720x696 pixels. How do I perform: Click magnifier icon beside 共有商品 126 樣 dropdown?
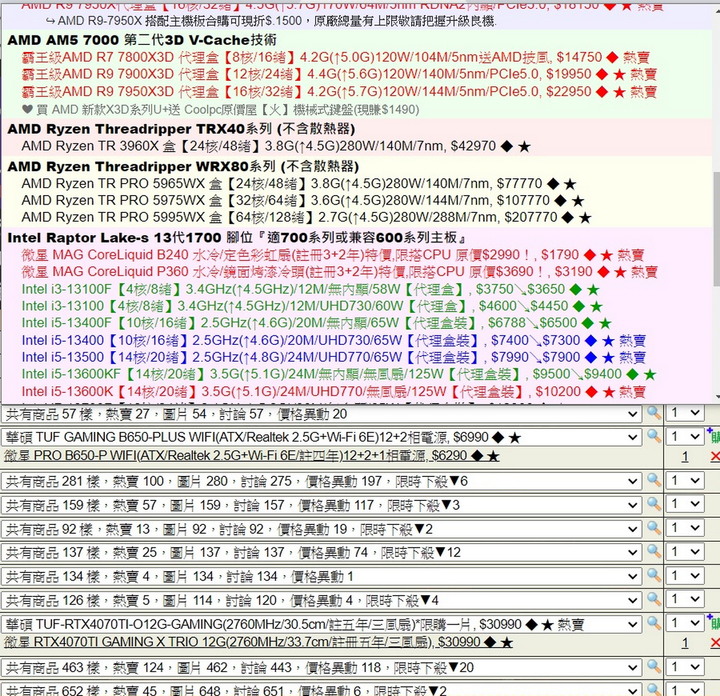(653, 599)
